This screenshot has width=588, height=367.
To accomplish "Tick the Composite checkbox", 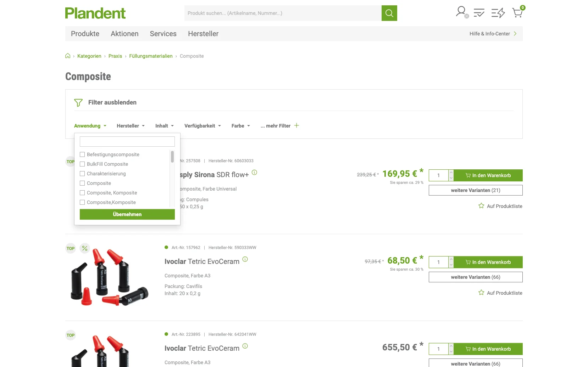I will 82,183.
